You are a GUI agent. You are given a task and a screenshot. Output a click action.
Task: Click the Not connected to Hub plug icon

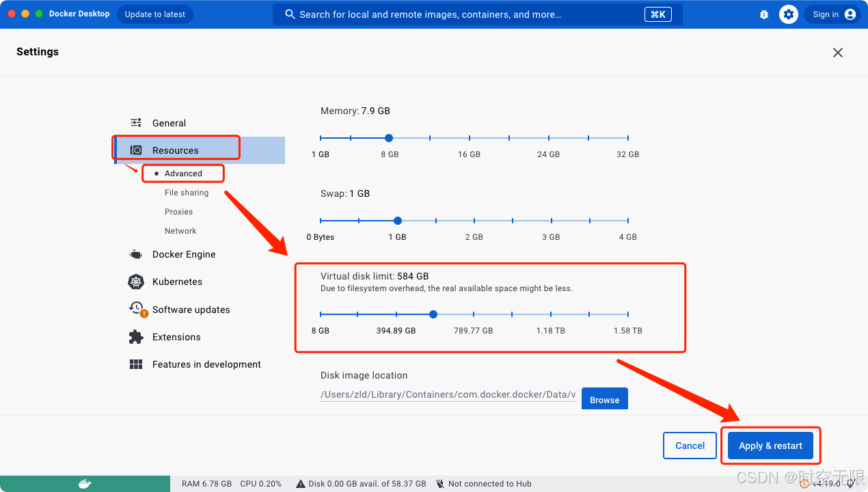440,484
